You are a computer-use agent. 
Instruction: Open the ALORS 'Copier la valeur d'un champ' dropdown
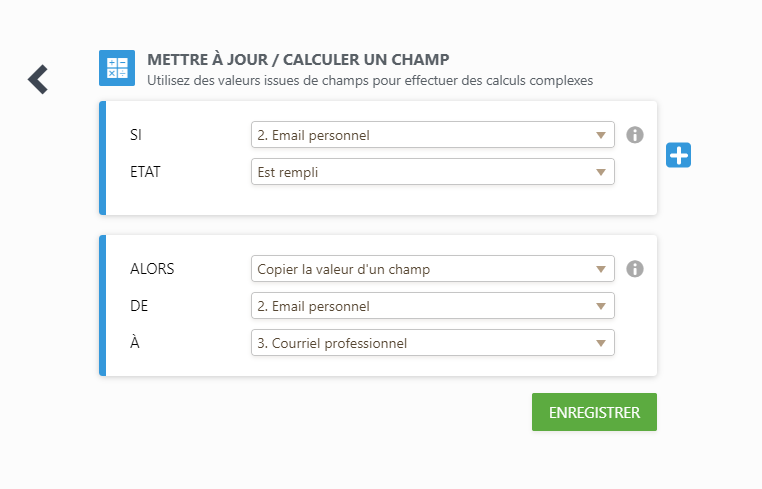click(433, 269)
